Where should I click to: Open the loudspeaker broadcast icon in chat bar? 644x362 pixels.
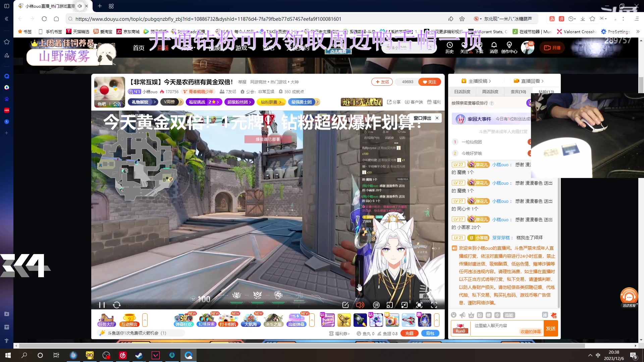coord(463,315)
